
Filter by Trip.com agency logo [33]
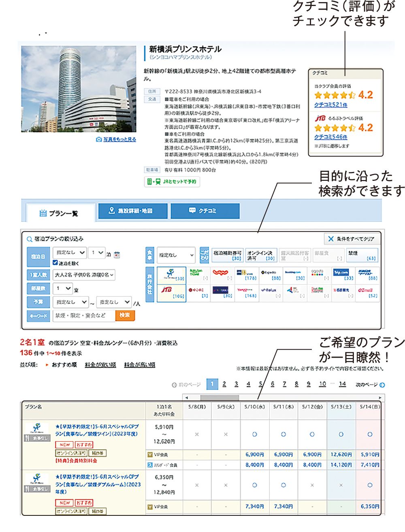(343, 275)
